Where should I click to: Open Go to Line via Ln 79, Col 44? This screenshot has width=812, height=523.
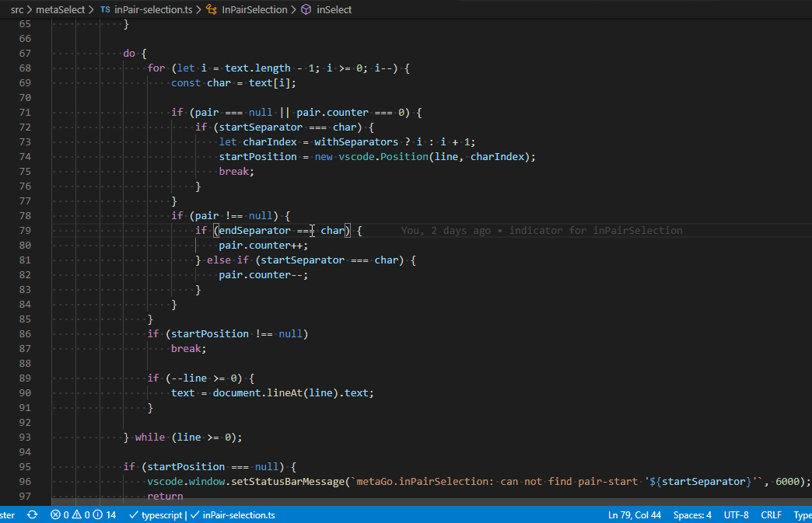[x=635, y=514]
